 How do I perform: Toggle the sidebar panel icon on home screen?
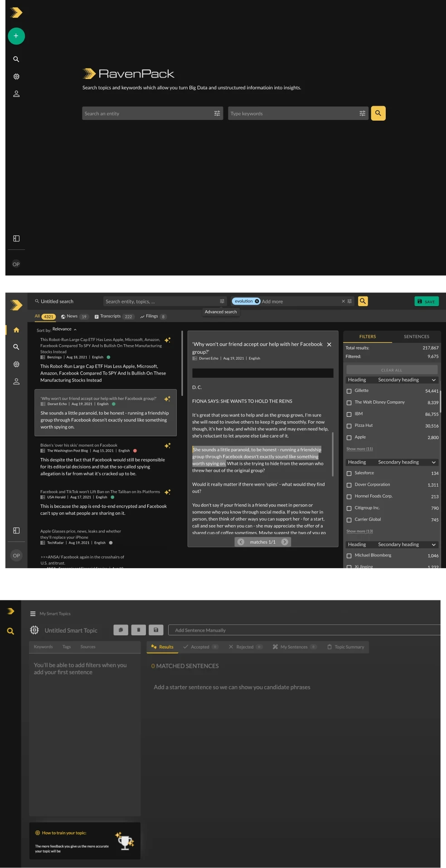tap(16, 239)
